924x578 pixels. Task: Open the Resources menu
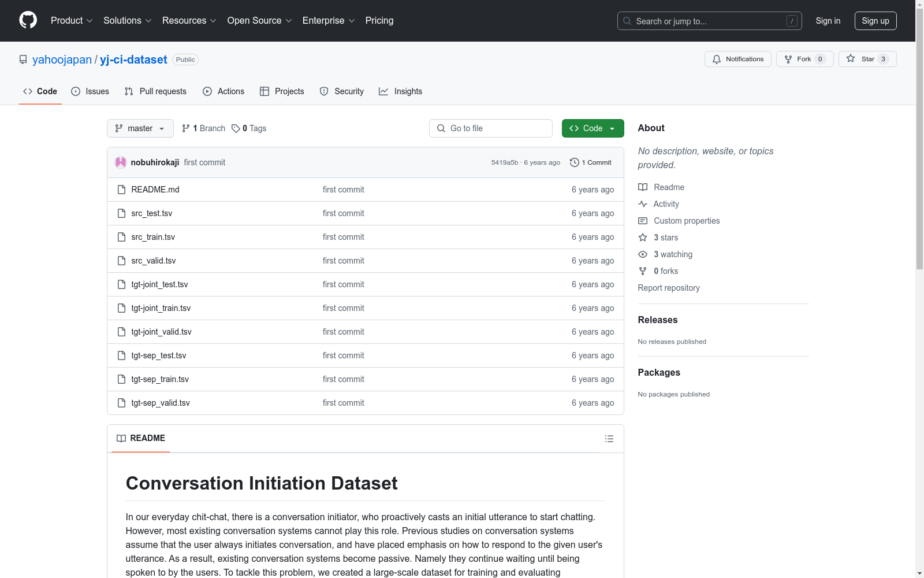pos(189,20)
